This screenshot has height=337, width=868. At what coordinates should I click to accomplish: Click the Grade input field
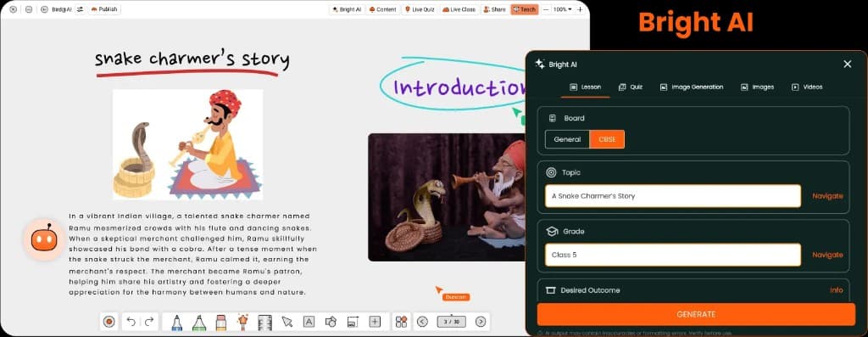click(672, 255)
